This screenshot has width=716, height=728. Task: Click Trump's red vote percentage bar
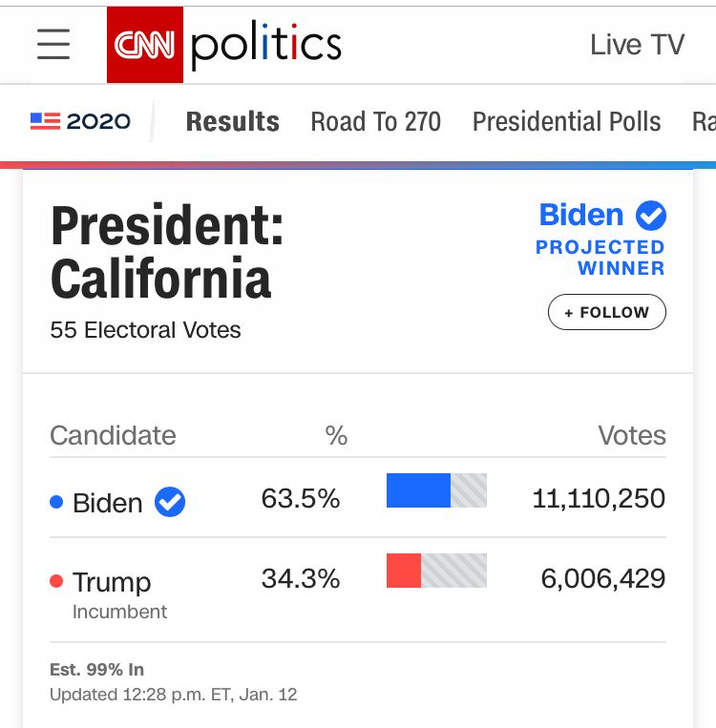point(404,571)
